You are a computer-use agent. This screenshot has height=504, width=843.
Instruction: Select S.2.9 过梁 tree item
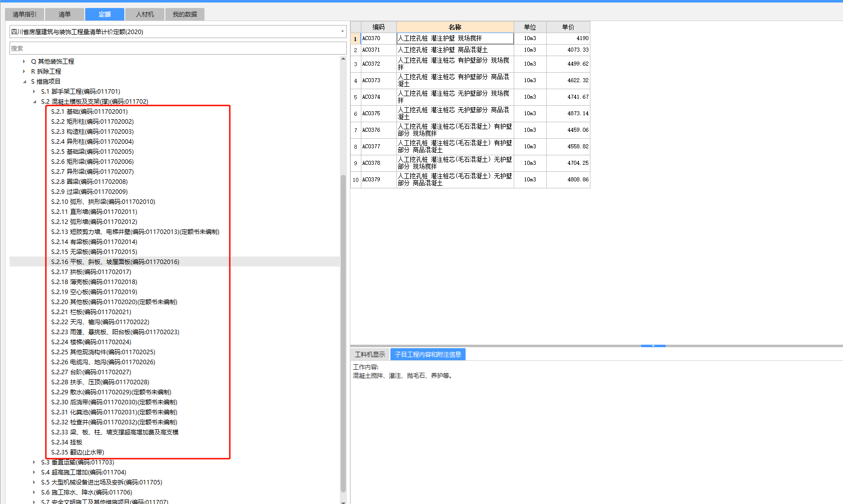[89, 192]
